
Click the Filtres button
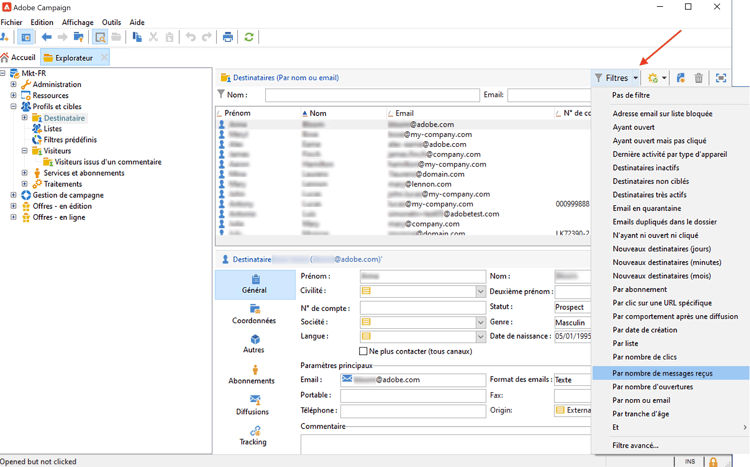pyautogui.click(x=616, y=78)
